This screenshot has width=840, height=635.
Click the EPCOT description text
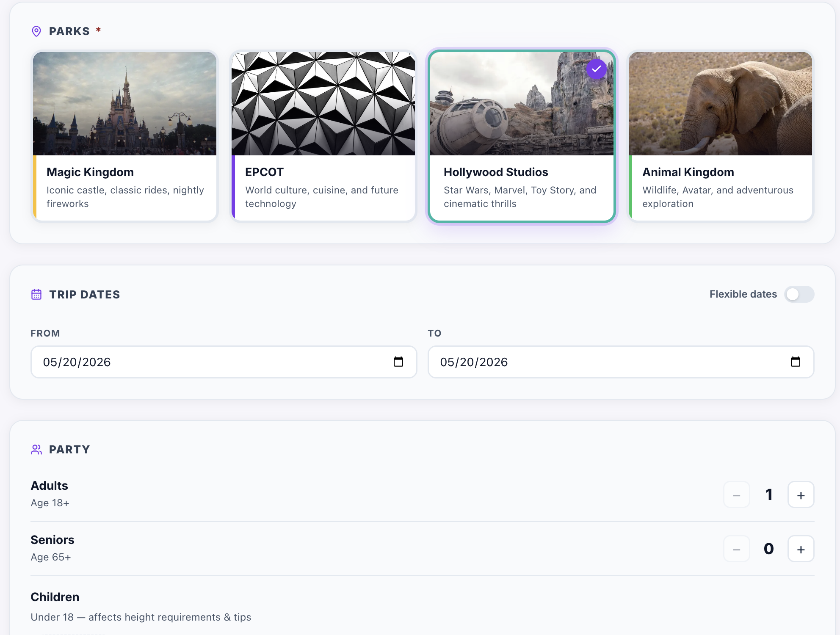322,197
